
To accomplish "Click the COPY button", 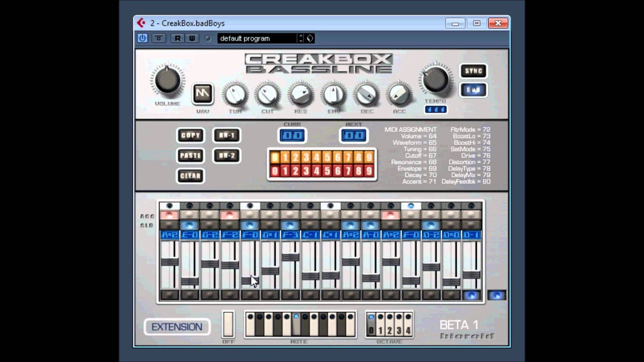I will [x=190, y=135].
